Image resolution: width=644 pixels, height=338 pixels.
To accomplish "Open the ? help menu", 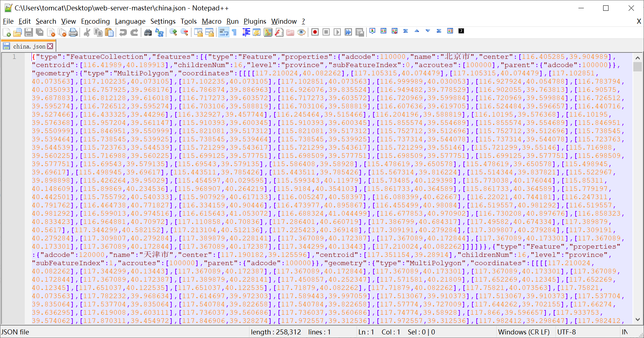I will (303, 22).
